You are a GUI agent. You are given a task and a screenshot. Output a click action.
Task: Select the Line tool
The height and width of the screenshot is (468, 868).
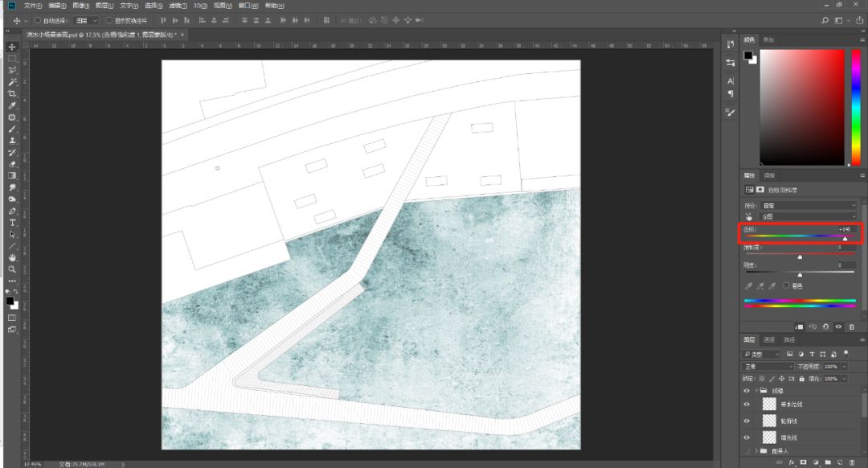pyautogui.click(x=12, y=246)
